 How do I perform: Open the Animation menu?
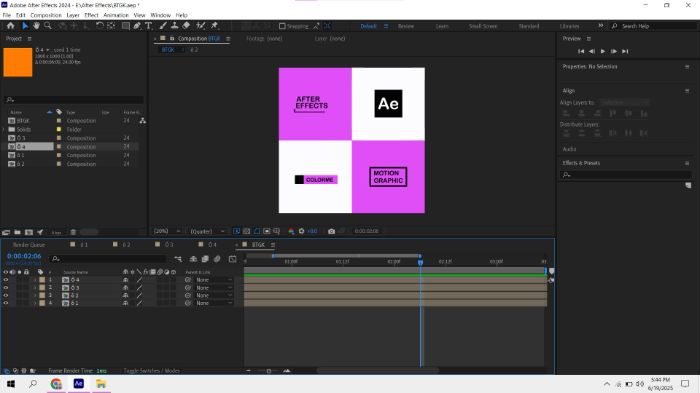116,15
